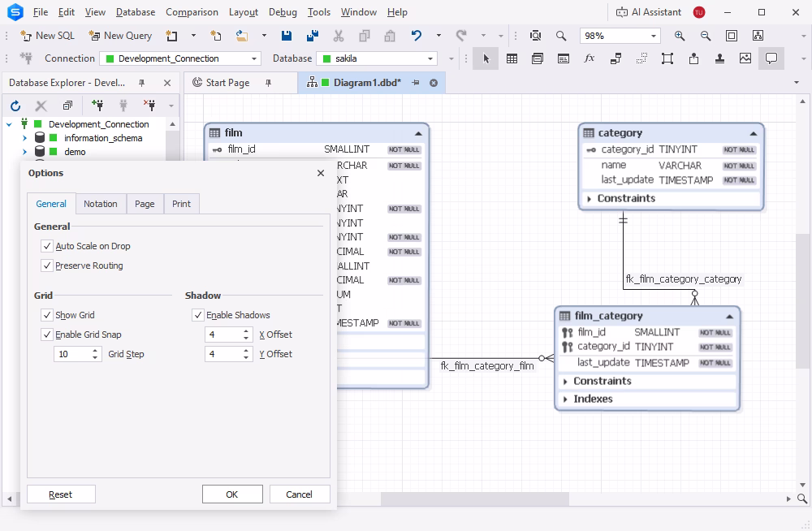Click the Cut scissors icon

[339, 36]
